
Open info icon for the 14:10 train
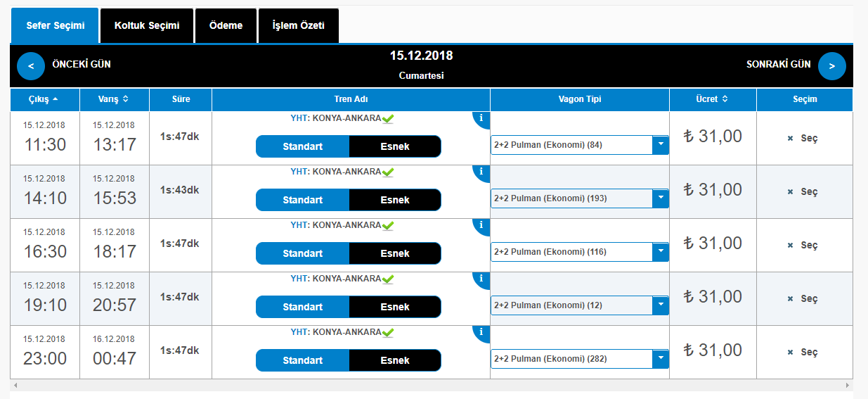tap(481, 172)
